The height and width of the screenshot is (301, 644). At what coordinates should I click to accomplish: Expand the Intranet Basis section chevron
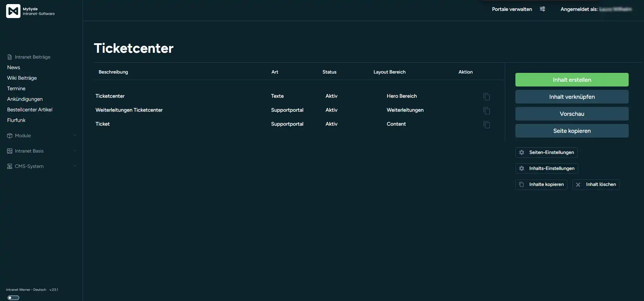[x=75, y=150]
